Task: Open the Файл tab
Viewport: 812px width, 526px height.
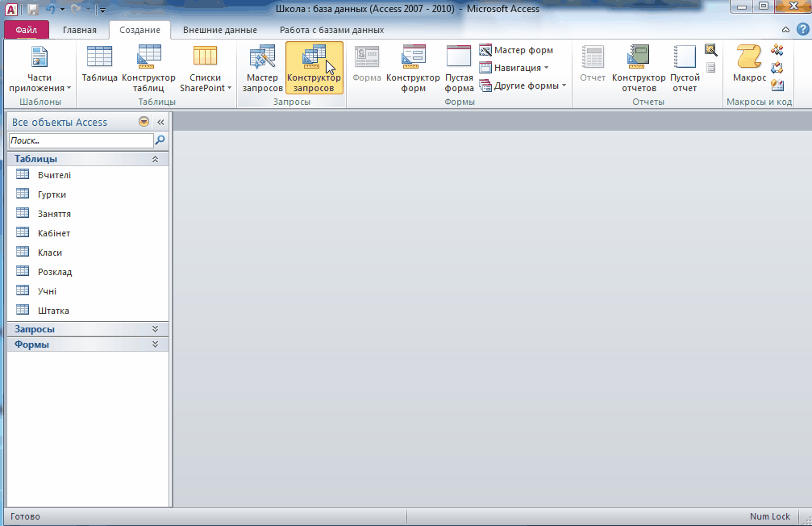Action: pyautogui.click(x=27, y=30)
